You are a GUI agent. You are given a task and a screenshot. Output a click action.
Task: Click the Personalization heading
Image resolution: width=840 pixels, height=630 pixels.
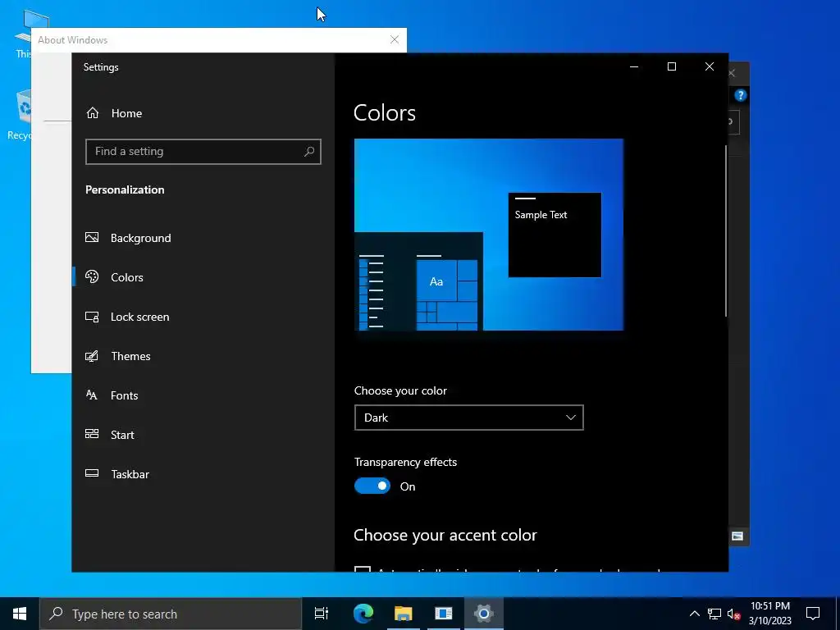tap(125, 189)
